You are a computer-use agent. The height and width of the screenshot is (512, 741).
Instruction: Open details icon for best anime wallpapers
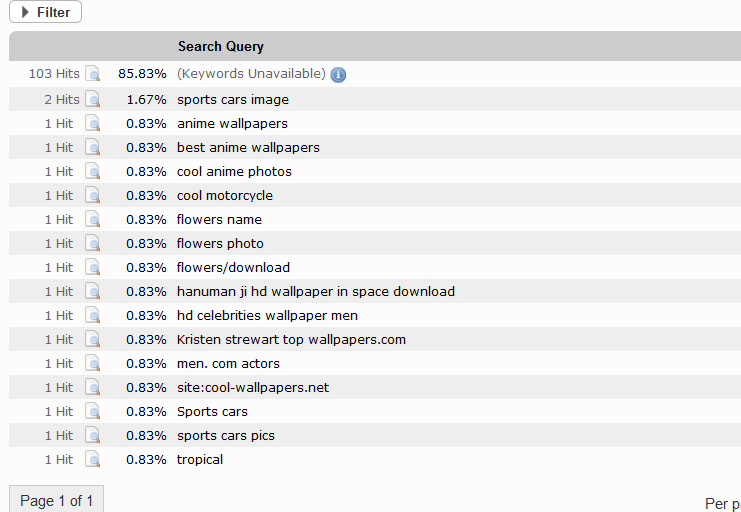click(93, 147)
